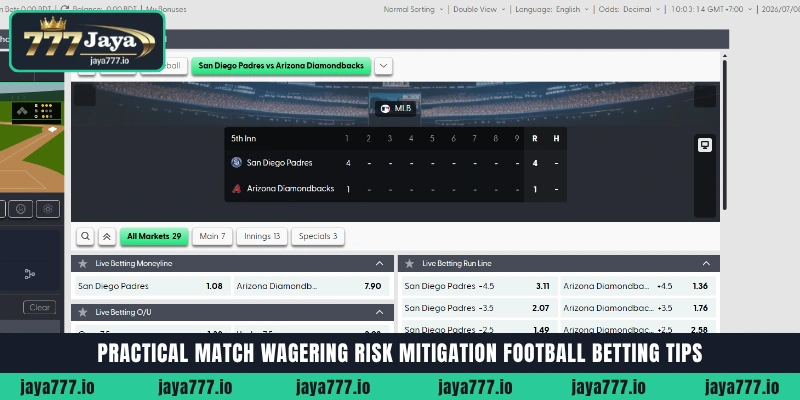
Task: Click the 777 Jaya logo
Action: click(88, 41)
